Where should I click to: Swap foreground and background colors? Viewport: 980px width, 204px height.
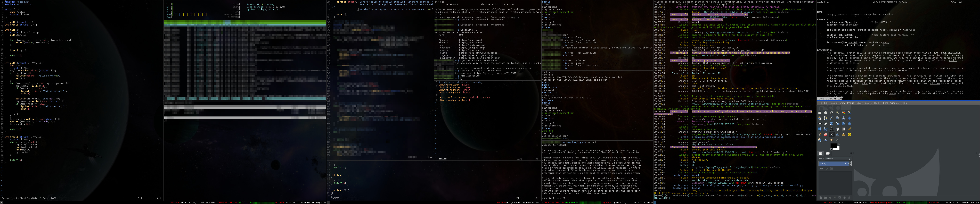point(838,144)
